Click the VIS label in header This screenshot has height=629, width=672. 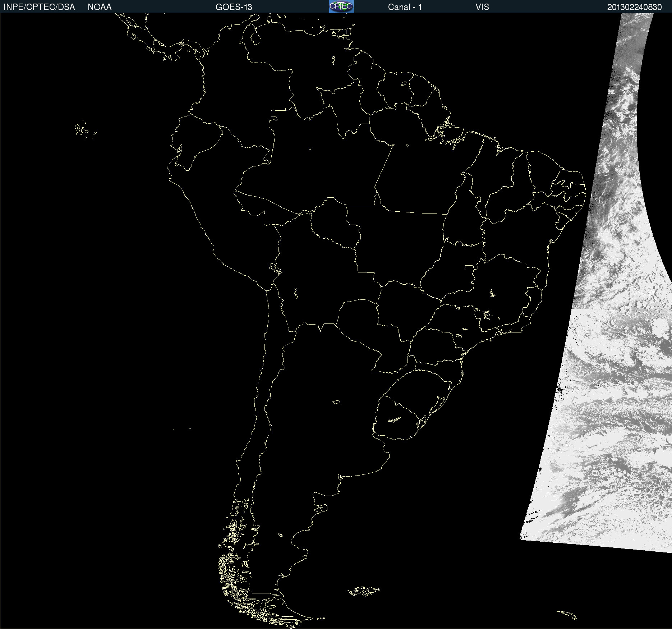click(x=482, y=7)
